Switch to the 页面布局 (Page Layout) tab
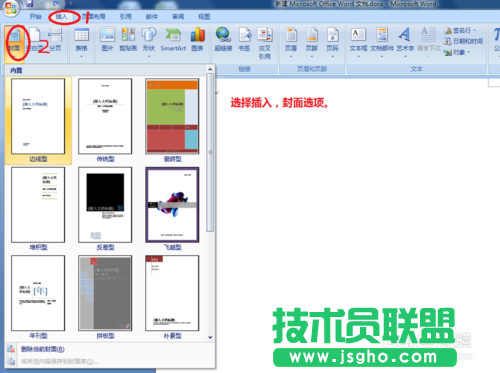Image resolution: width=500 pixels, height=373 pixels. pos(94,16)
